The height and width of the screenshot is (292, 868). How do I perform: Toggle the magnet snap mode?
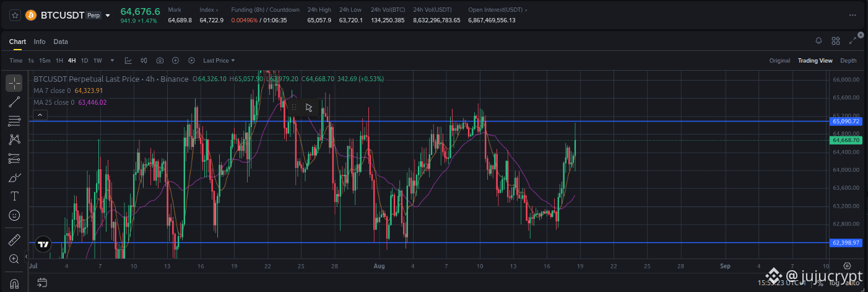pyautogui.click(x=14, y=283)
